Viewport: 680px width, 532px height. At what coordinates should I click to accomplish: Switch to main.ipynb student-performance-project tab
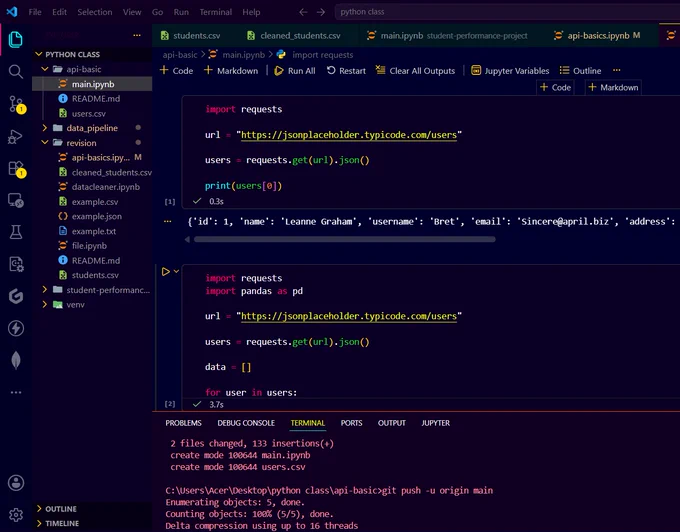447,36
